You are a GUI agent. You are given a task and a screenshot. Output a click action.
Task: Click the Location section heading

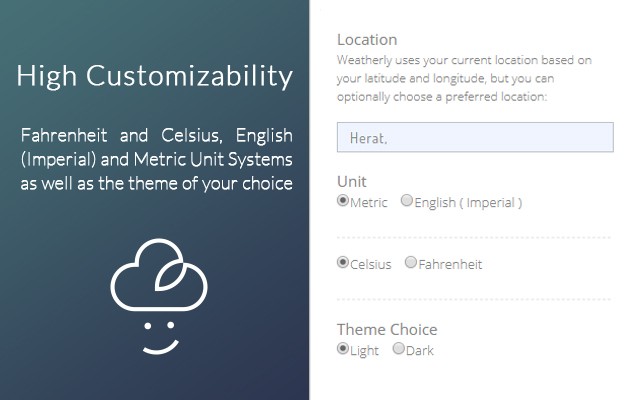coord(367,40)
